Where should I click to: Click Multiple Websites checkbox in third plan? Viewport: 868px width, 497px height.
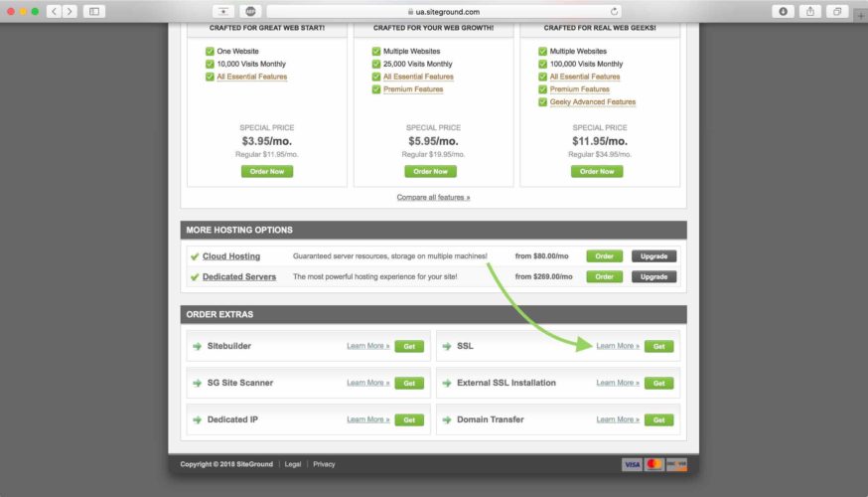click(542, 51)
